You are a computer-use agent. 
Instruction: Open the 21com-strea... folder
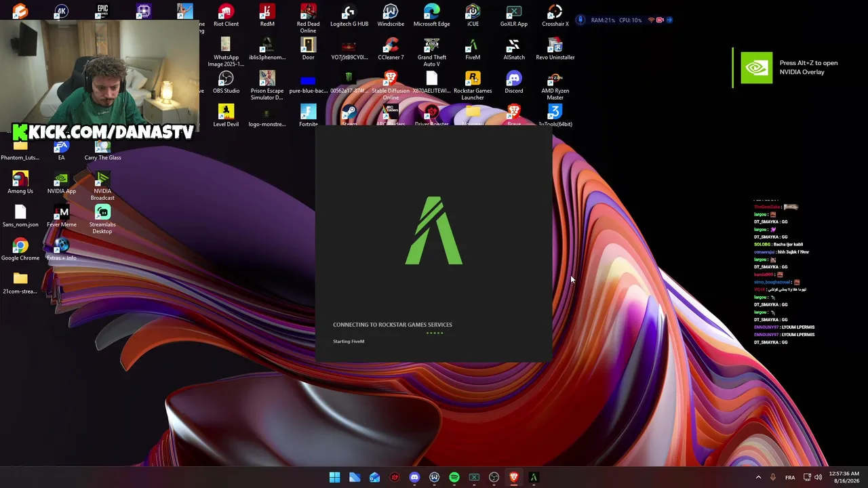click(x=20, y=282)
